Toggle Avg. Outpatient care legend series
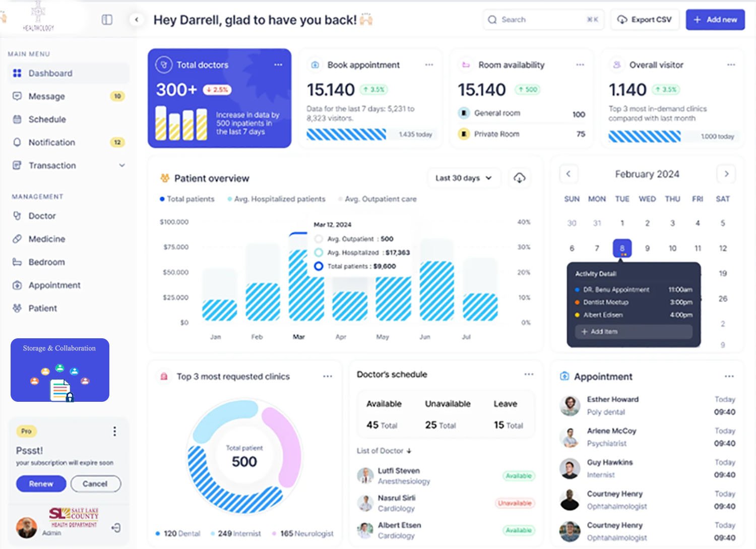Viewport: 756px width, 549px height. tap(377, 199)
